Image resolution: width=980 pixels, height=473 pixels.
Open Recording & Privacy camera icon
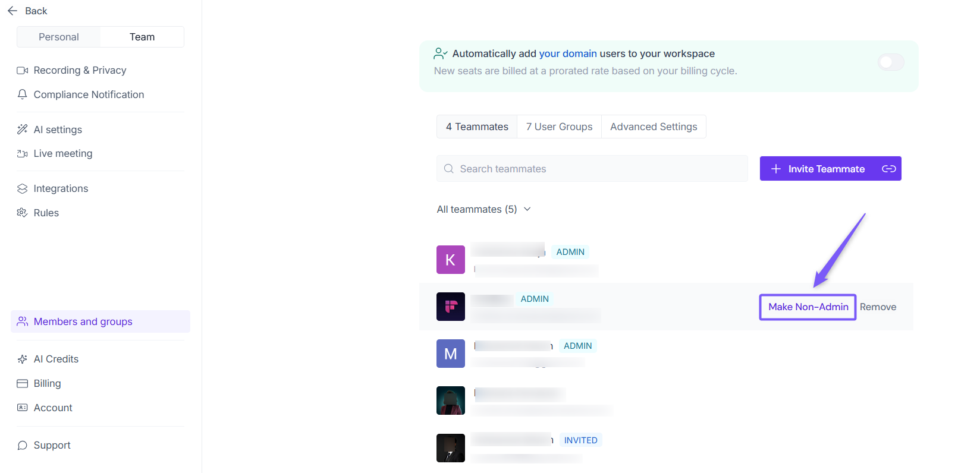[23, 70]
